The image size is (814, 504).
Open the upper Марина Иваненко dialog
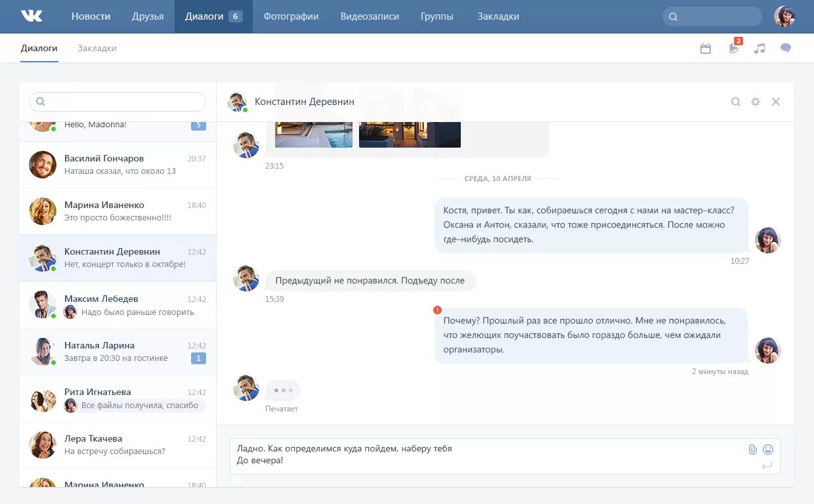(118, 211)
